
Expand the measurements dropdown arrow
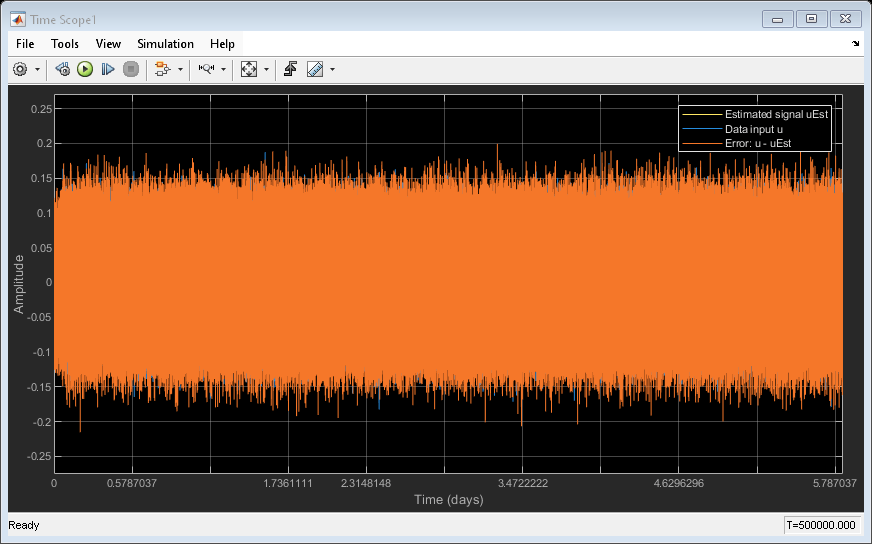(332, 70)
